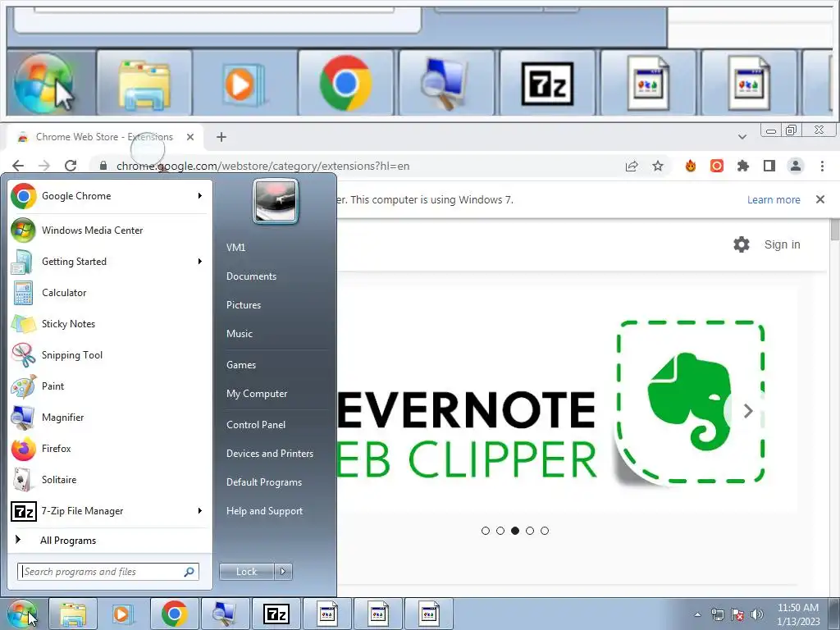Open Pictures from Start menu
840x630 pixels.
pos(244,305)
